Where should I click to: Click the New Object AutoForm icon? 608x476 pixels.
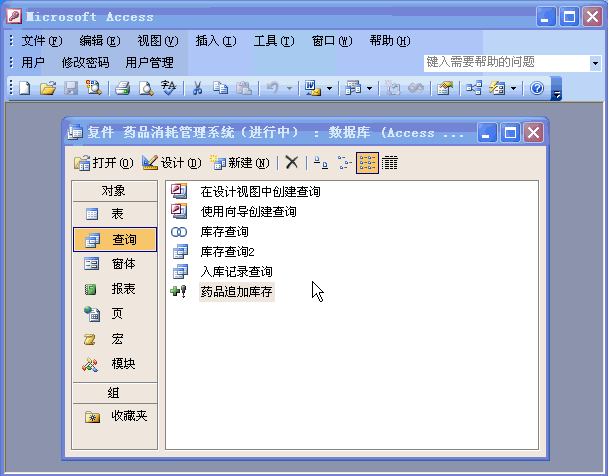pos(497,88)
